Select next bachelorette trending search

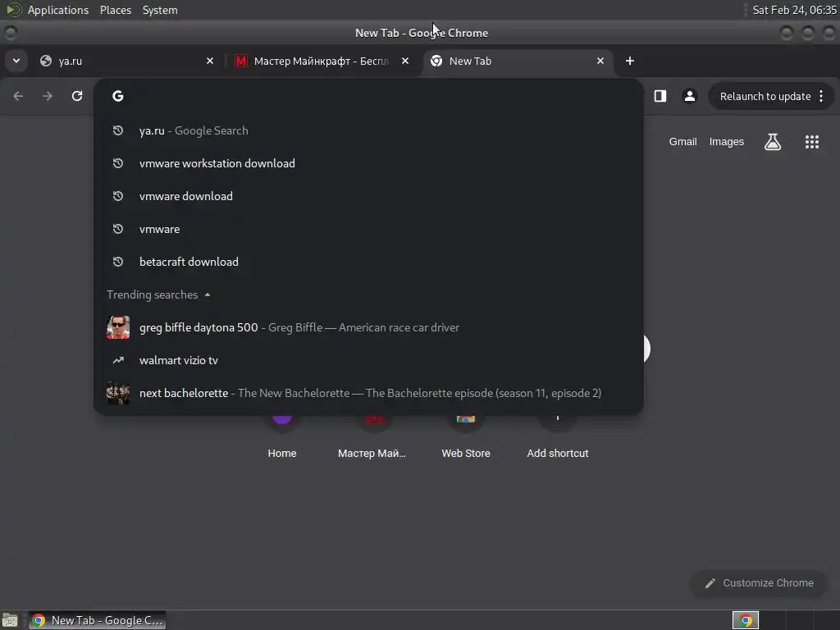point(368,393)
